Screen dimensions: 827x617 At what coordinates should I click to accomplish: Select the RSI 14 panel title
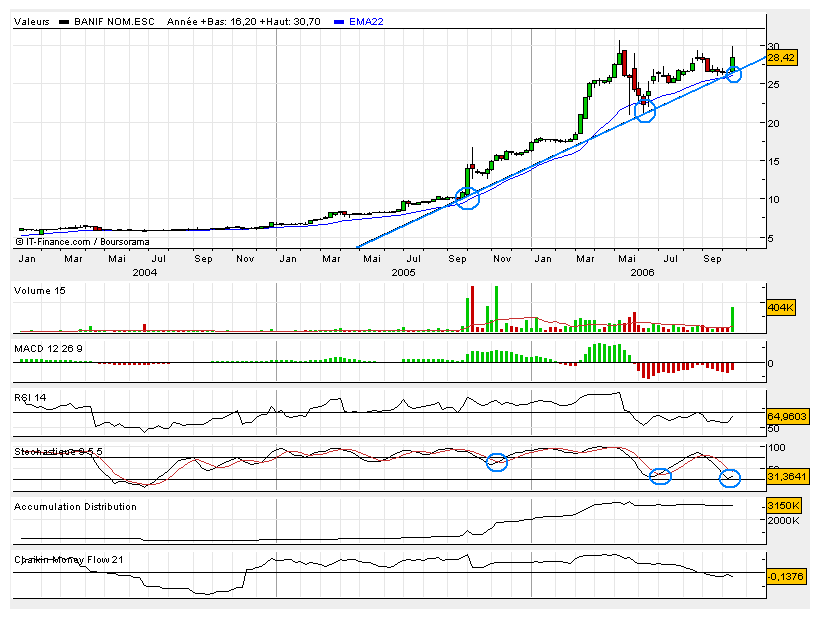click(30, 398)
